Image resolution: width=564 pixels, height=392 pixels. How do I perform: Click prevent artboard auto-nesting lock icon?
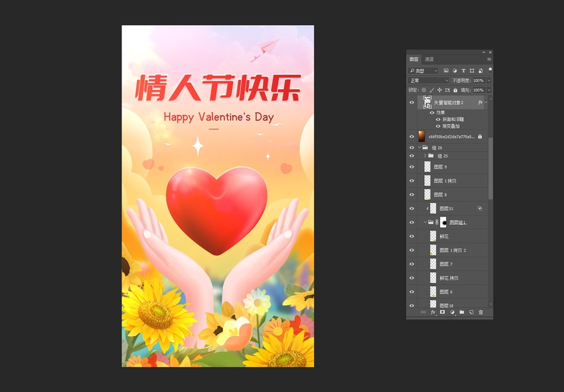(447, 90)
